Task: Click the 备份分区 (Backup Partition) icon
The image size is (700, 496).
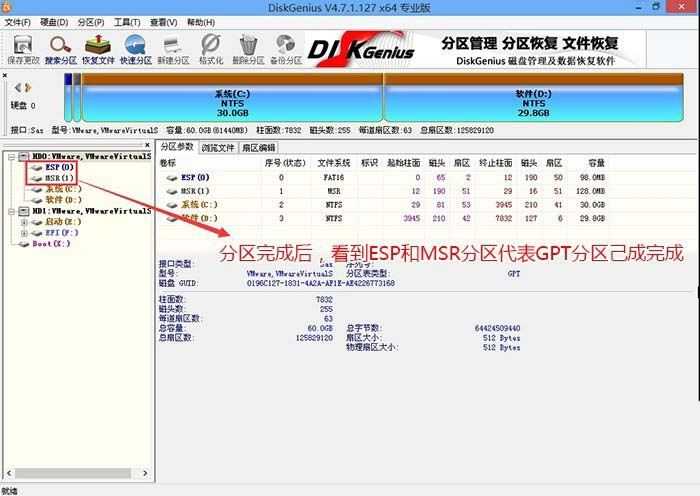Action: (286, 45)
